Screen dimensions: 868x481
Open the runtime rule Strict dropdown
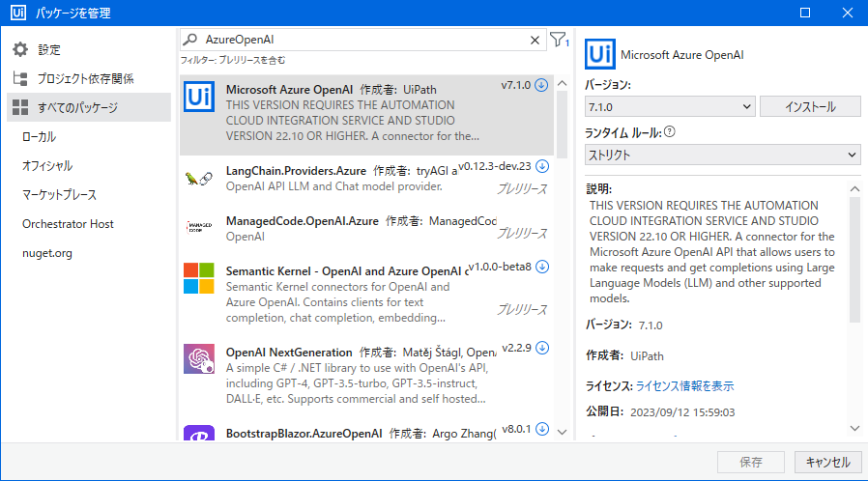point(722,155)
